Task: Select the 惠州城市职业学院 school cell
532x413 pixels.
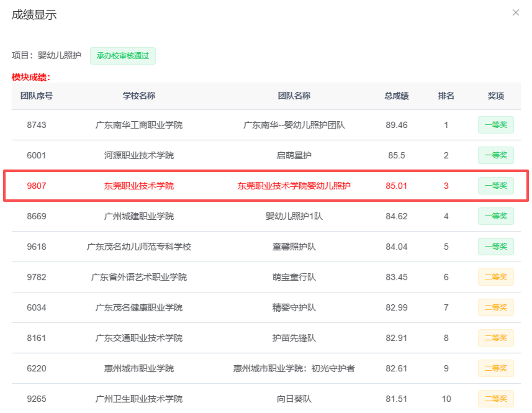Action: click(x=139, y=368)
